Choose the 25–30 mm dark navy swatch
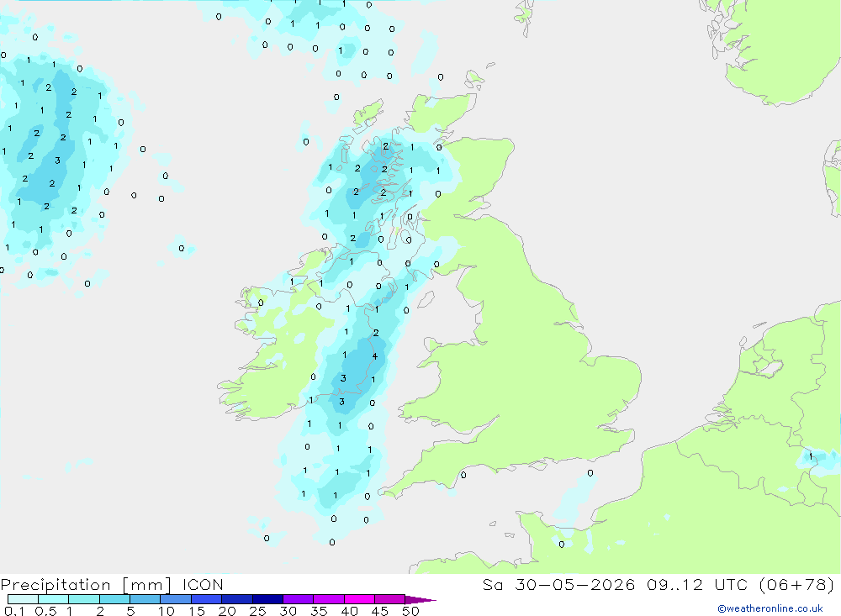This screenshot has height=616, width=841. pyautogui.click(x=267, y=599)
